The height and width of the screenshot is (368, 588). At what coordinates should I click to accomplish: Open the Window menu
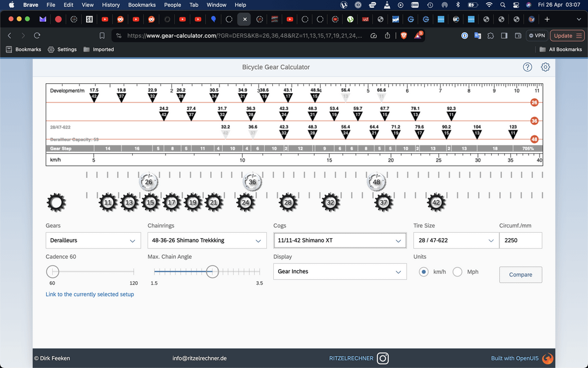[x=216, y=5]
